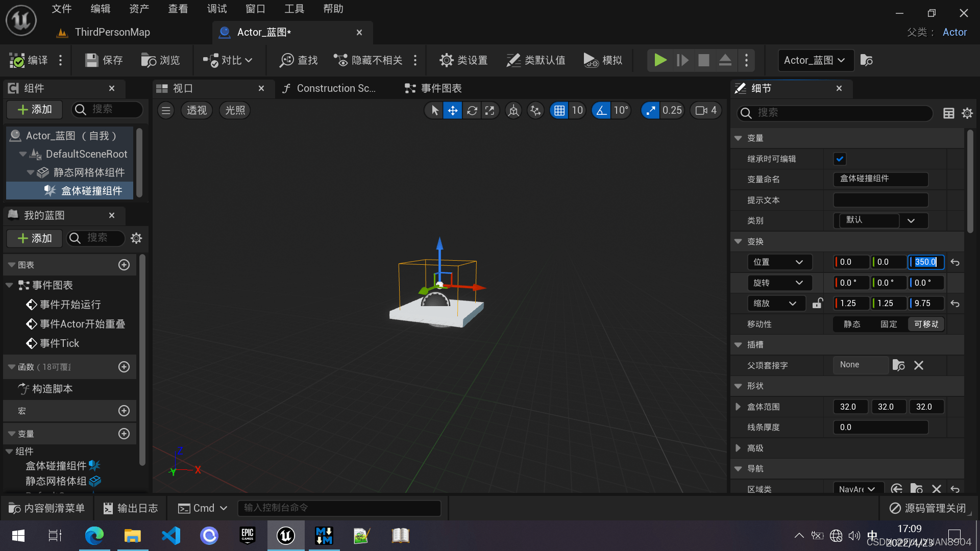This screenshot has height=551, width=980.
Task: Open Epic Games Launcher from taskbar
Action: pyautogui.click(x=248, y=535)
